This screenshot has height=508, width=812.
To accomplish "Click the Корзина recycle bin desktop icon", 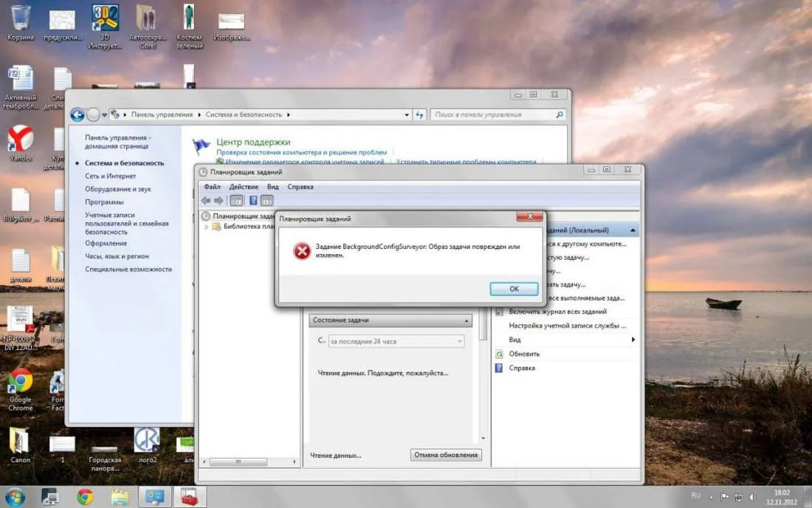I will pyautogui.click(x=21, y=22).
